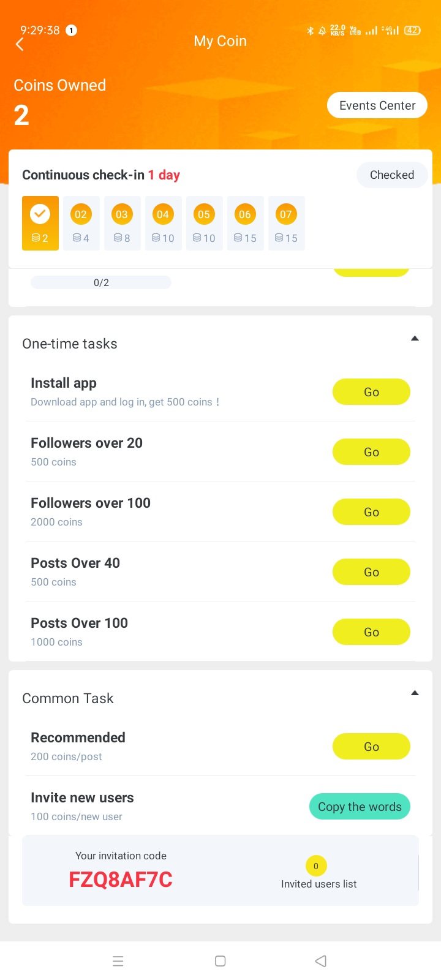This screenshot has height=980, width=441.
Task: Tap day 07 check-in coin icon
Action: tap(286, 215)
